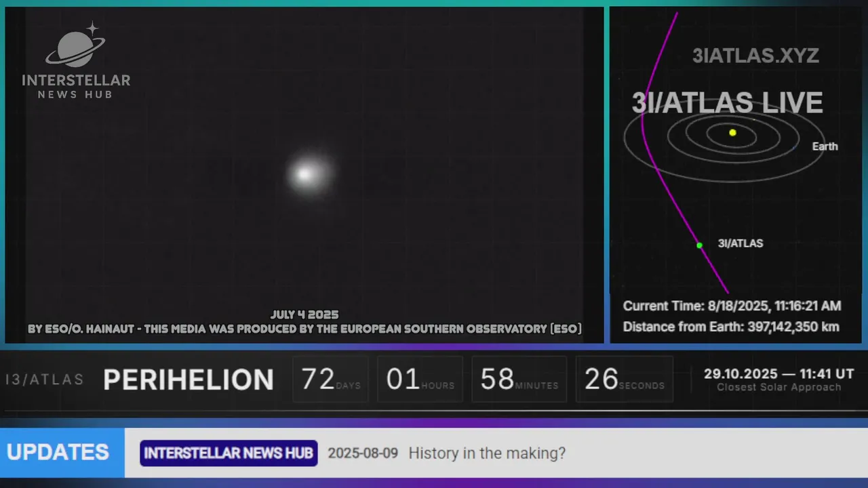Click the UPDATES ticker label

point(58,452)
